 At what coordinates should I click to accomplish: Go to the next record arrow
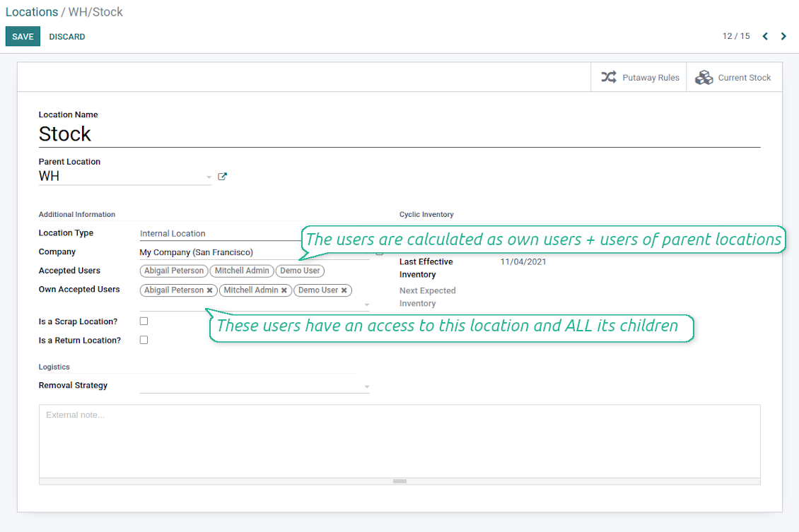point(783,36)
